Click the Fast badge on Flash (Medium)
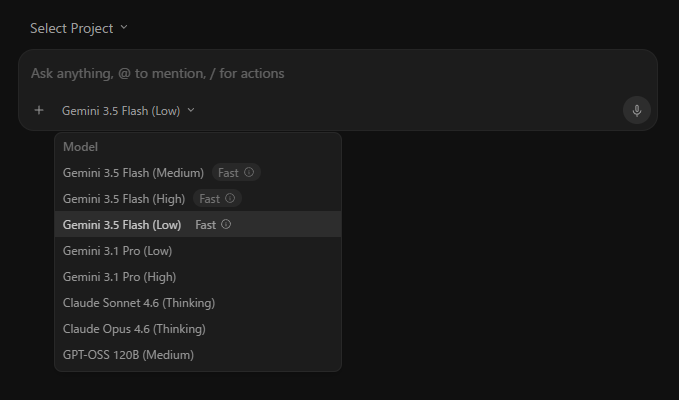This screenshot has height=400, width=679. [x=236, y=172]
